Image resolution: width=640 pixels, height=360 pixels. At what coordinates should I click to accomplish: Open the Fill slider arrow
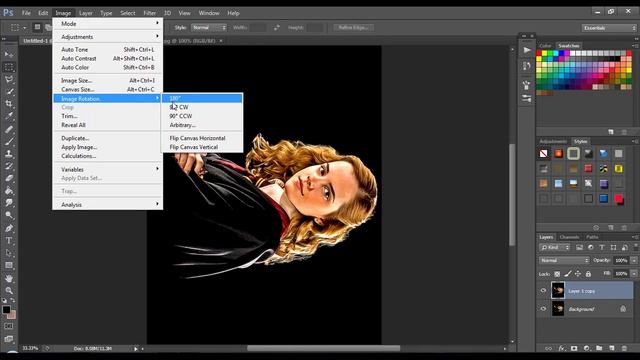click(x=634, y=273)
